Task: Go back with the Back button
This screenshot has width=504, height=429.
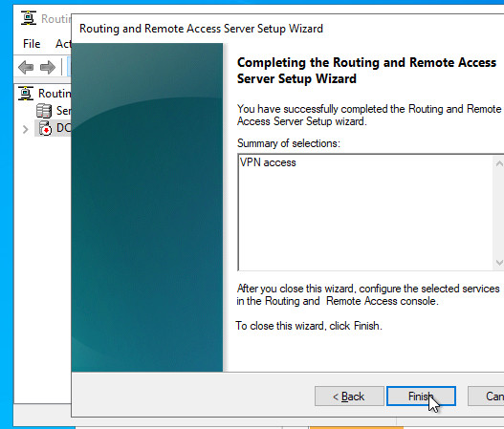Action: (x=349, y=397)
